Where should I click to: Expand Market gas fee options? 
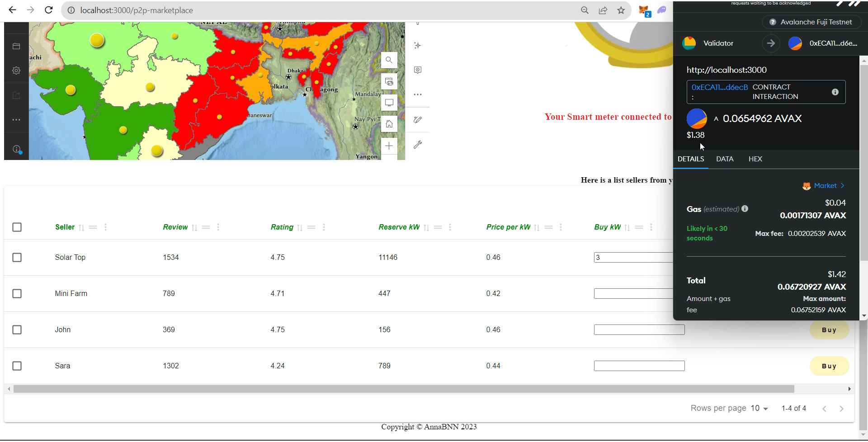point(824,186)
